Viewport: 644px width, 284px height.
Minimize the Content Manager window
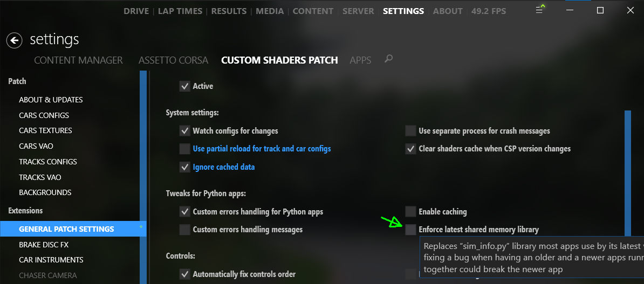click(570, 11)
